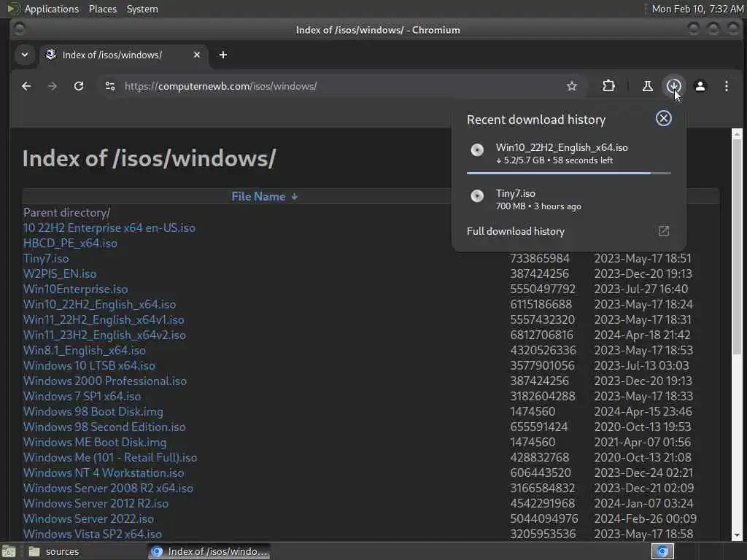Click the distributor logo icon beside Applications
This screenshot has width=747, height=560.
coord(13,9)
